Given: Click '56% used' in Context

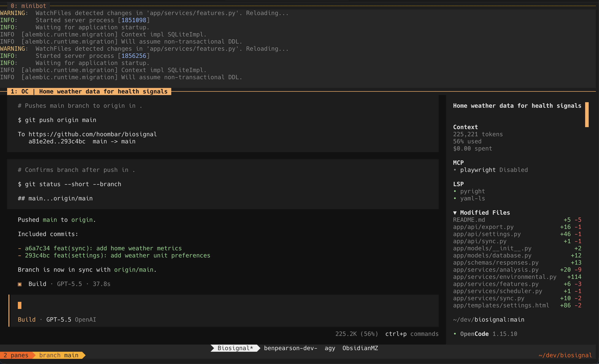Looking at the screenshot, I should [467, 141].
